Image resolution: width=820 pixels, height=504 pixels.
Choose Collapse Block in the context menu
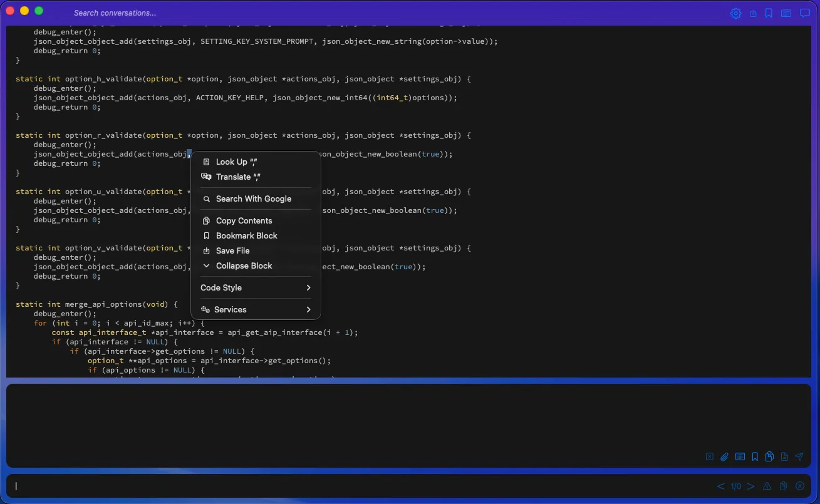tap(244, 265)
